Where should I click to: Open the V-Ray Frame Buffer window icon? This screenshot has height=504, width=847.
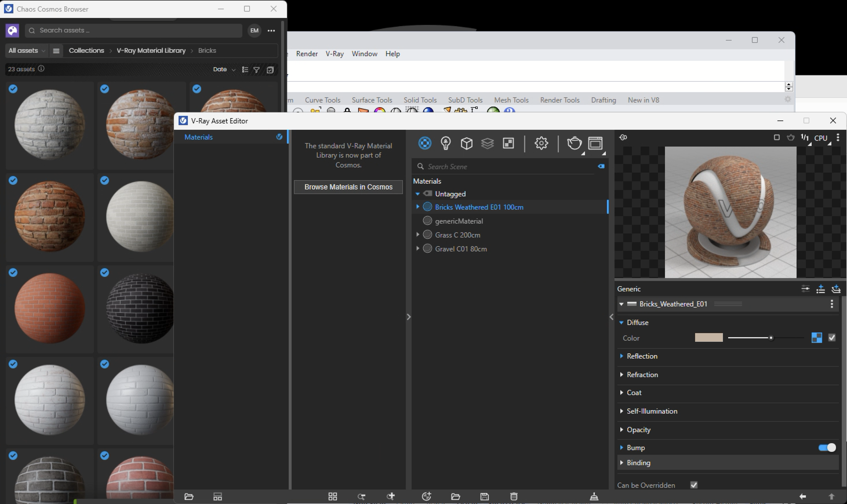pos(595,143)
